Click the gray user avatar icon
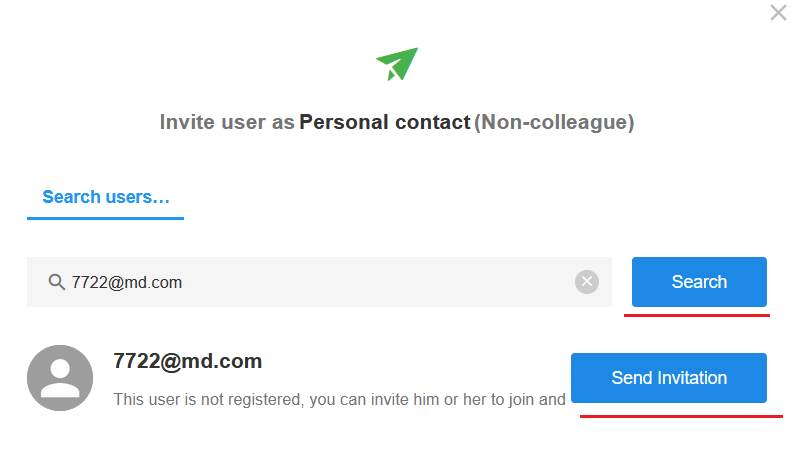 pos(60,378)
